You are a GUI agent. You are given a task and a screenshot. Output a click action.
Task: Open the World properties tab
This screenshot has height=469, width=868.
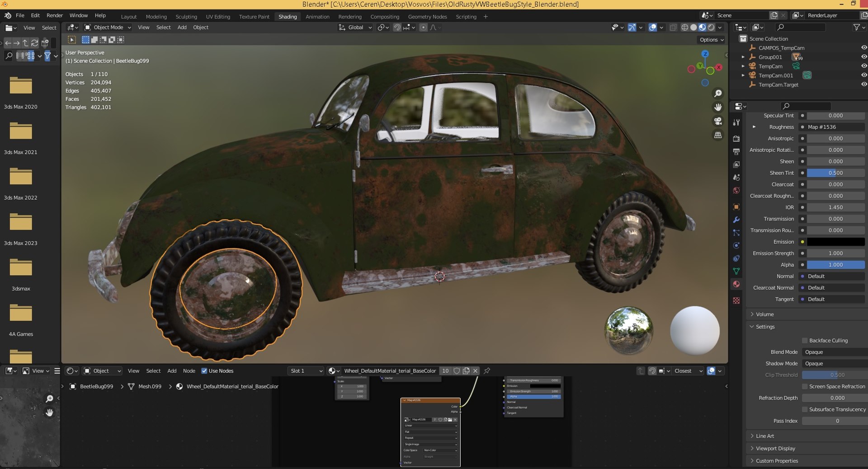736,191
